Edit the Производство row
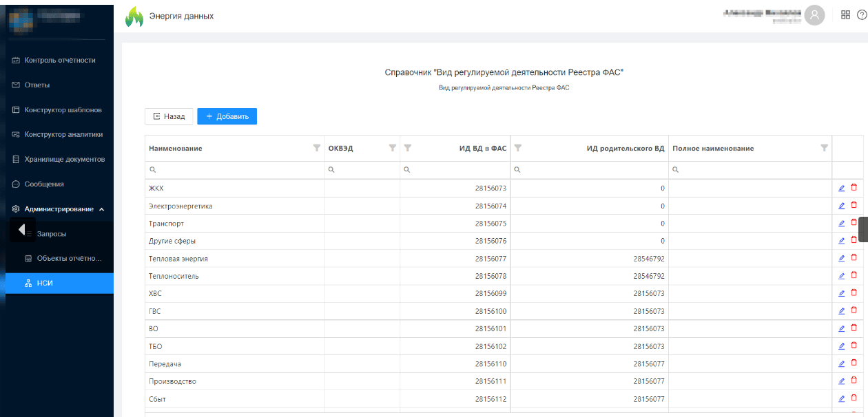The height and width of the screenshot is (417, 868). (841, 381)
